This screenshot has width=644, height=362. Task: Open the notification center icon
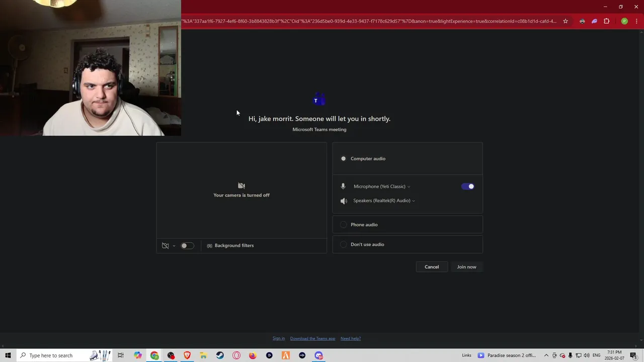coord(634,355)
